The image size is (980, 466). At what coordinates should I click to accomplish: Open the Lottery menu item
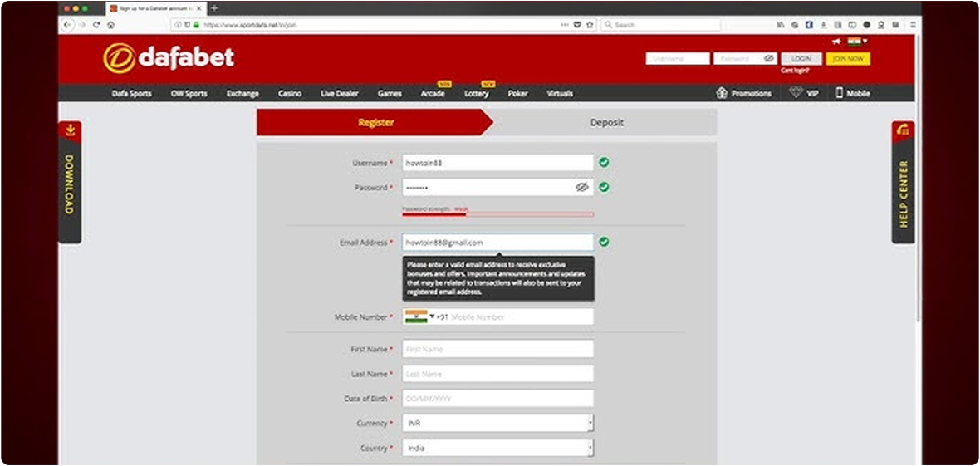pos(476,93)
